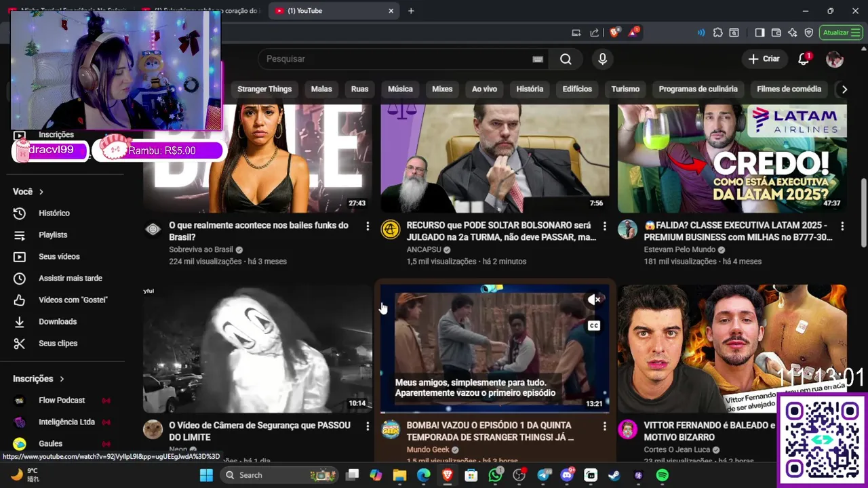Click the Criar button

764,59
